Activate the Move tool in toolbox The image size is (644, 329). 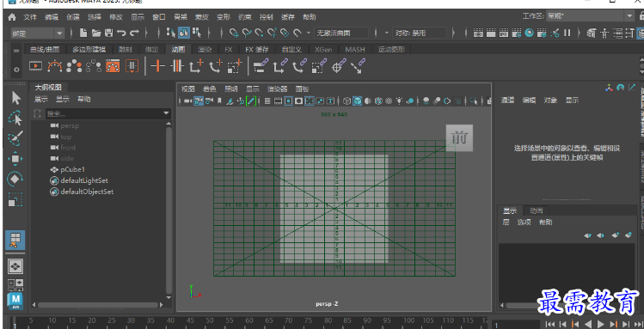tap(15, 159)
